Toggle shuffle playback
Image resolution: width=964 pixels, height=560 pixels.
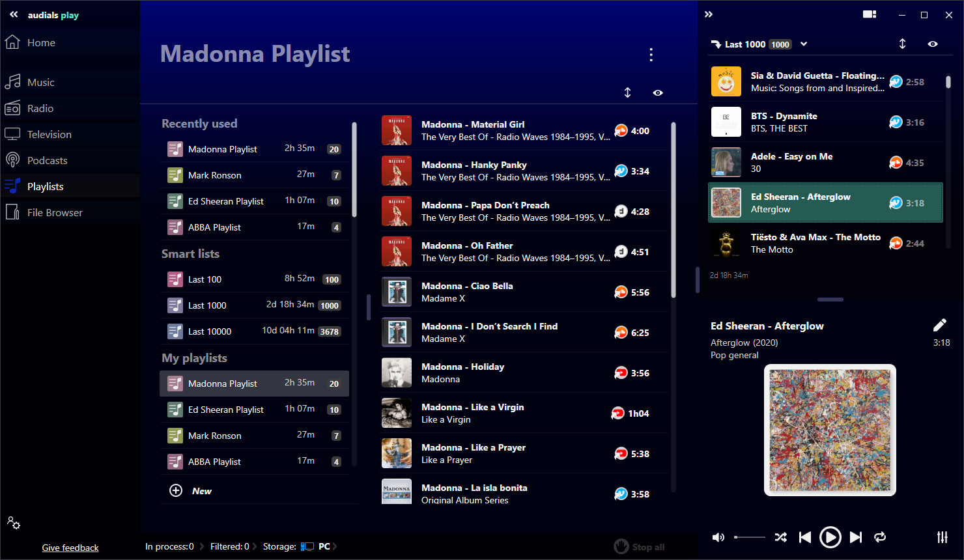(x=780, y=537)
